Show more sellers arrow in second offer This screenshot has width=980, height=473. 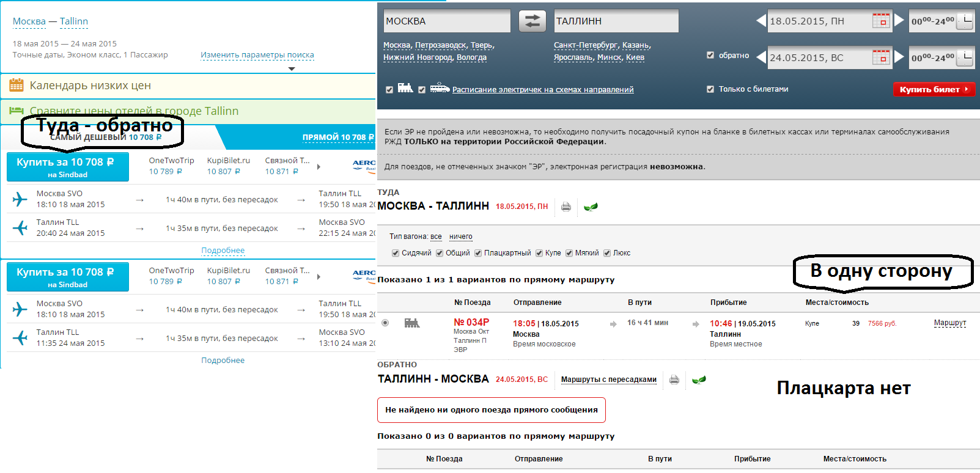click(x=319, y=276)
